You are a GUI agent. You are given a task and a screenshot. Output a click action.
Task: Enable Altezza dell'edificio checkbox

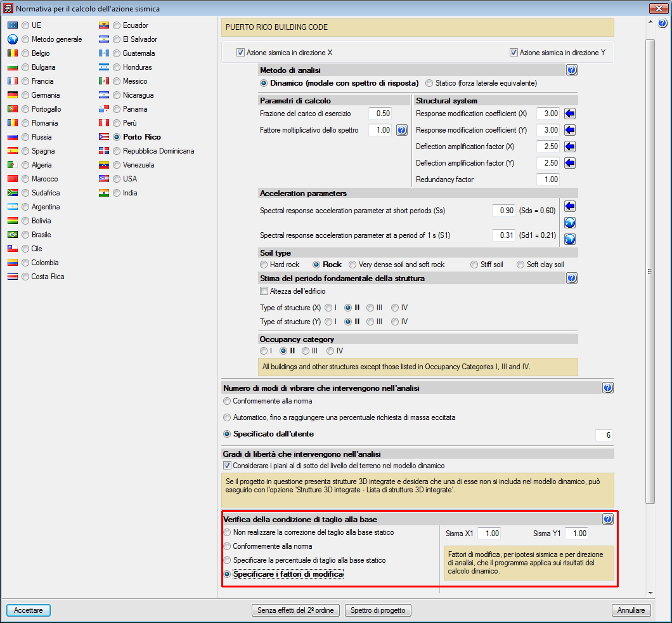coord(264,291)
